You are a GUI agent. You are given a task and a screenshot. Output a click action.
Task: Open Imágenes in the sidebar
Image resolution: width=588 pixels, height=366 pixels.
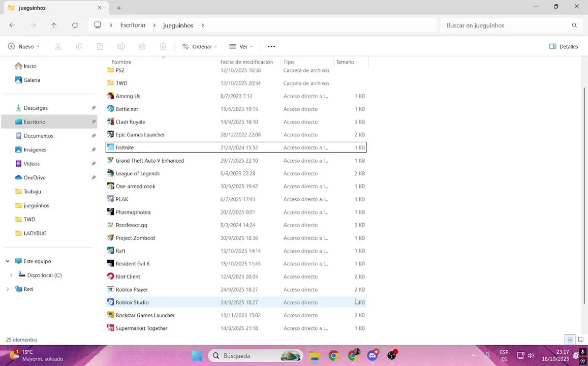pyautogui.click(x=35, y=149)
